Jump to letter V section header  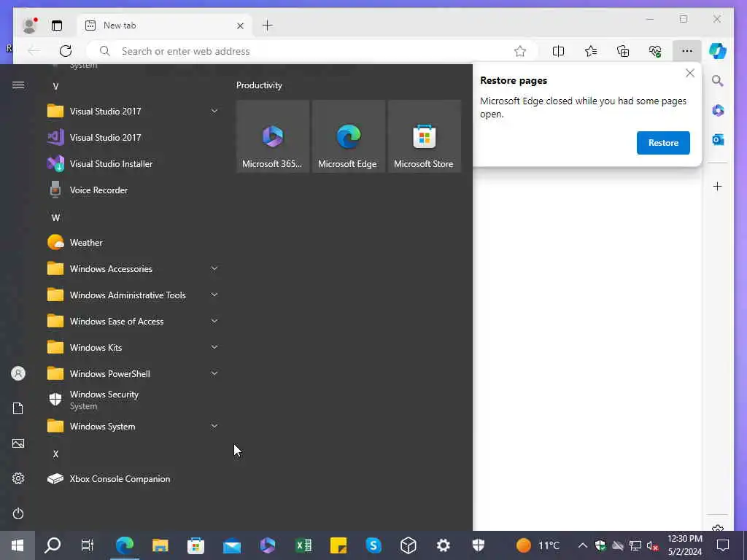[x=55, y=86]
